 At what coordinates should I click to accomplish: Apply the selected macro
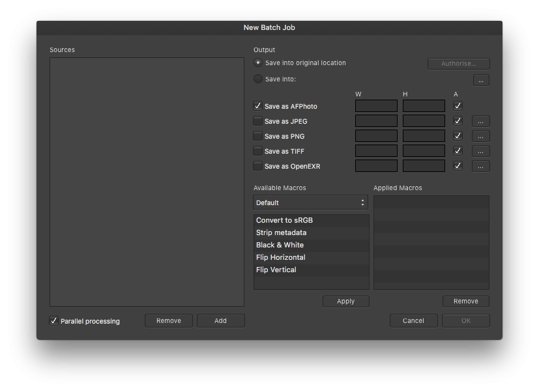click(345, 301)
